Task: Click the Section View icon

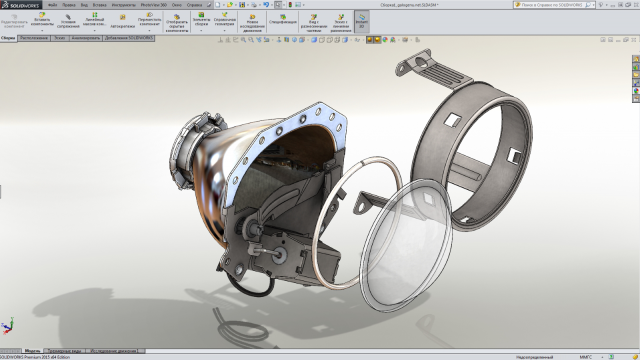Action: (x=287, y=40)
